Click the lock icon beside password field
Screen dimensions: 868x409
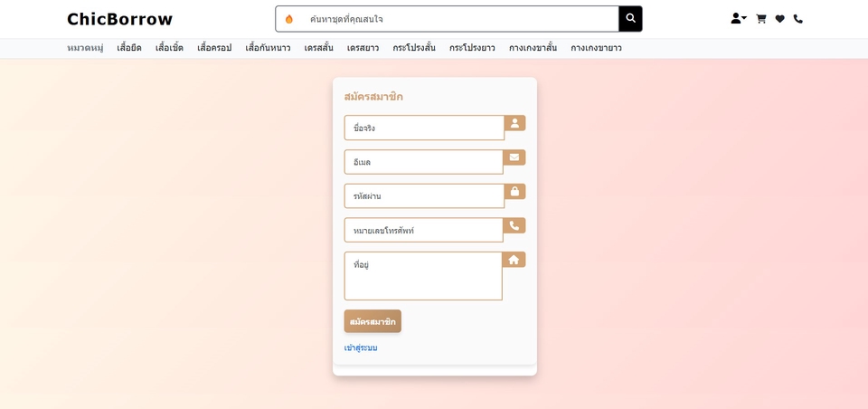514,192
